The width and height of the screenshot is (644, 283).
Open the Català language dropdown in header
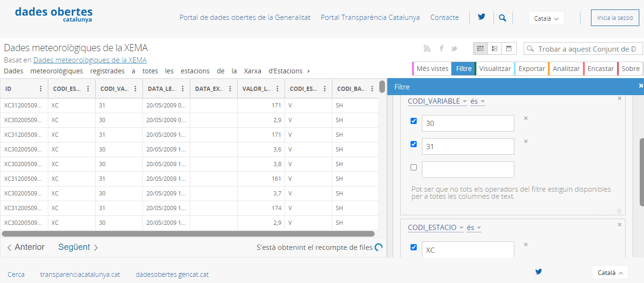546,18
